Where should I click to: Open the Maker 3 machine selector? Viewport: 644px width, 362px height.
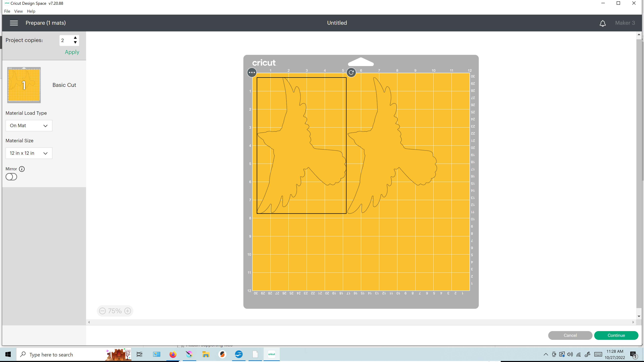tap(625, 23)
